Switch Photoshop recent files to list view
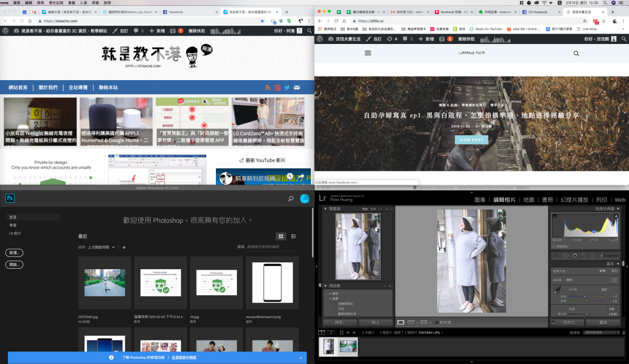629x364 pixels. tap(294, 237)
